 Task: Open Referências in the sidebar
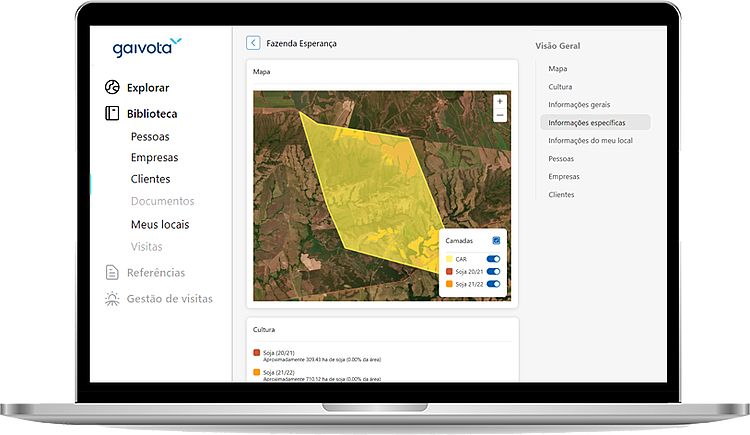pos(156,273)
